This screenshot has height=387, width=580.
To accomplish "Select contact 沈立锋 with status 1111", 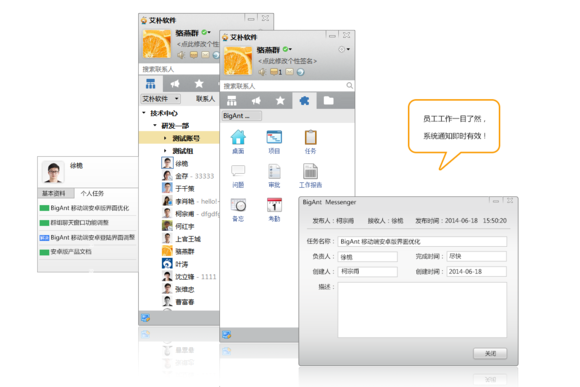I will (x=189, y=276).
